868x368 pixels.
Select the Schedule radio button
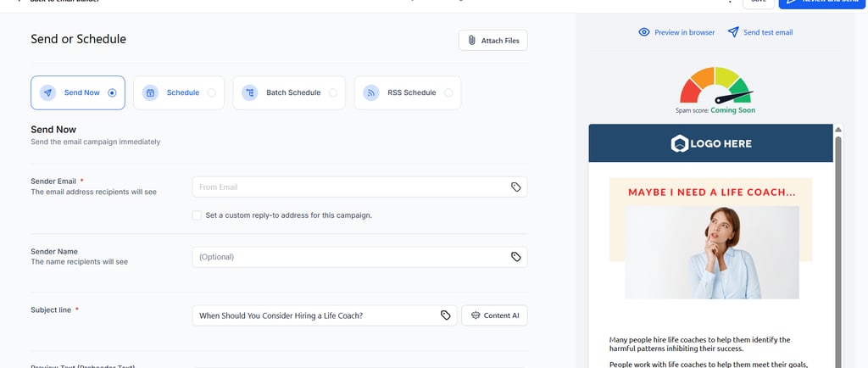tap(211, 93)
